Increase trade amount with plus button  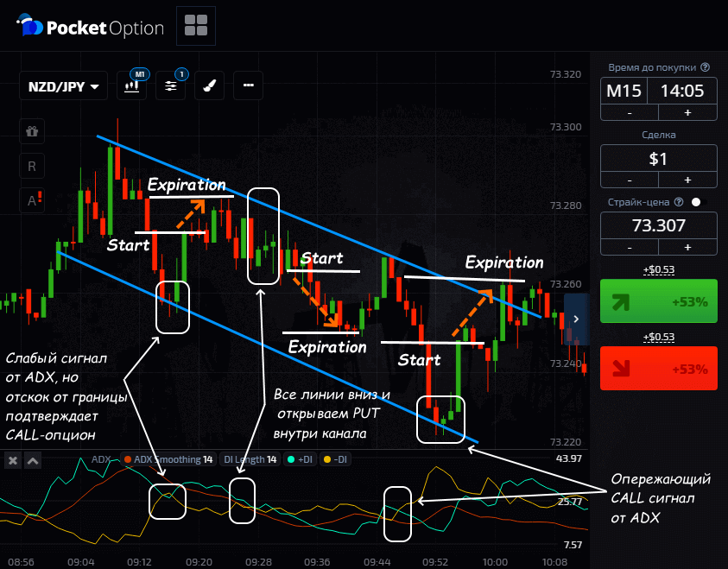tap(687, 180)
